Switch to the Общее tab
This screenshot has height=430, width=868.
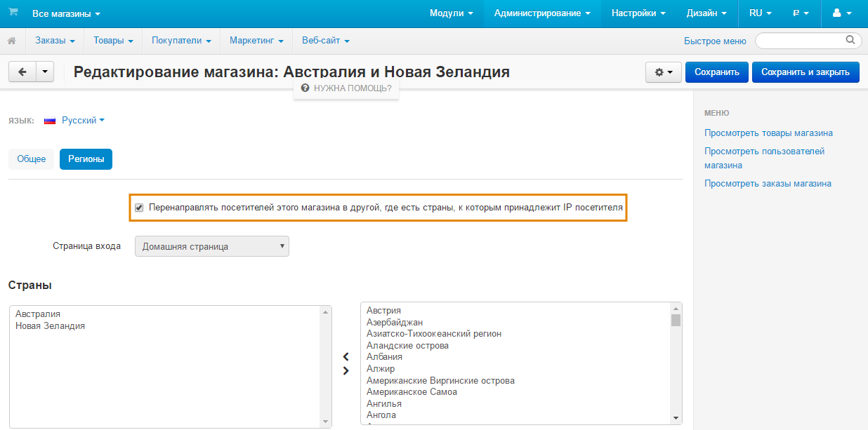[31, 159]
